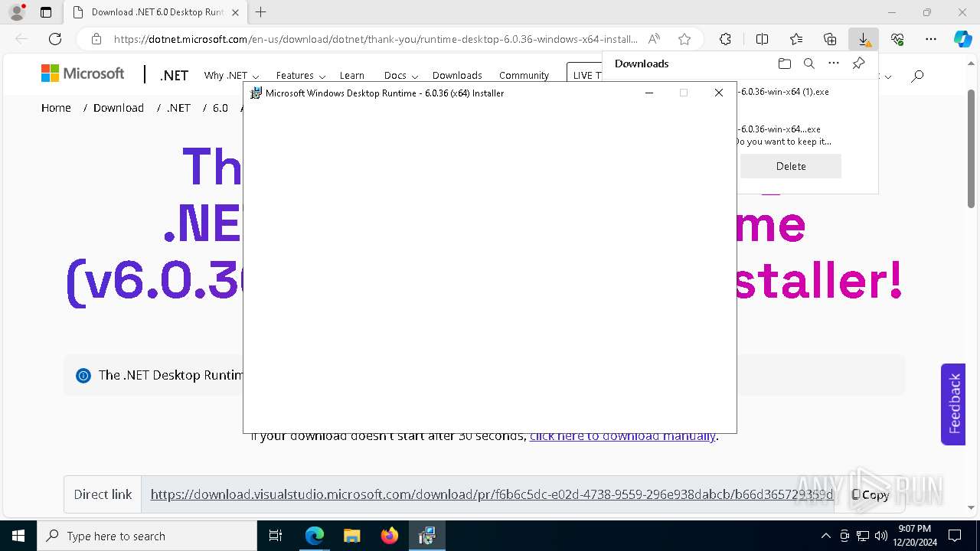Image resolution: width=980 pixels, height=551 pixels.
Task: Open Copilot sidebar icon
Action: [x=962, y=39]
